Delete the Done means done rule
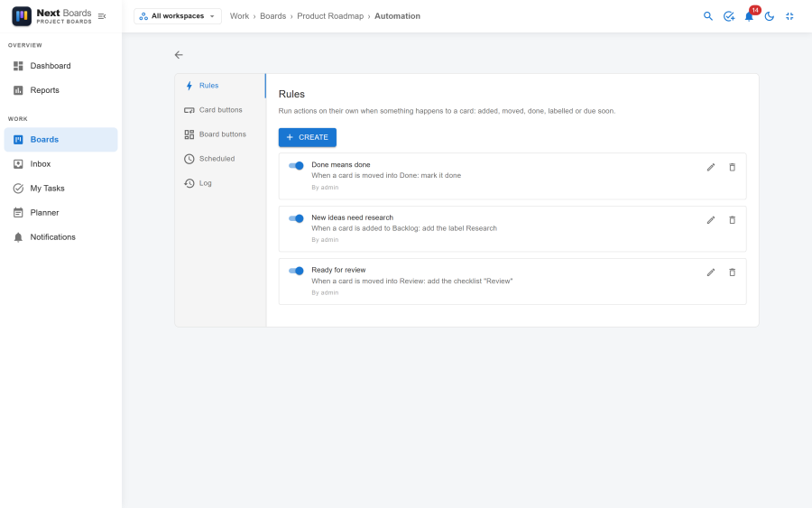This screenshot has height=508, width=812. pos(733,167)
